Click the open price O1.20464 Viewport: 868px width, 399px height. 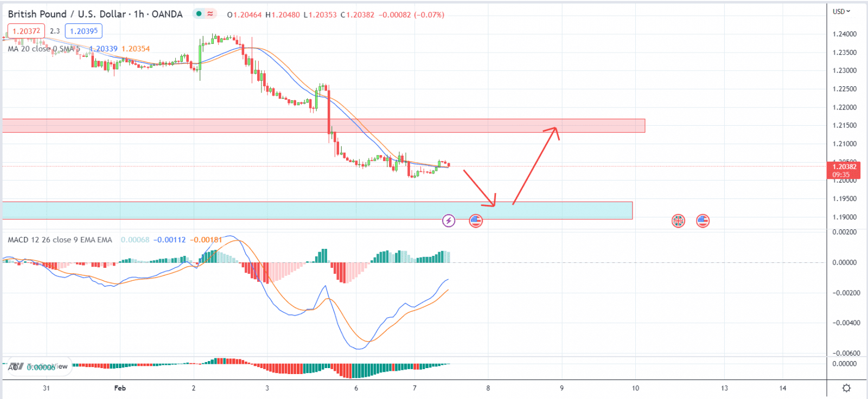245,15
